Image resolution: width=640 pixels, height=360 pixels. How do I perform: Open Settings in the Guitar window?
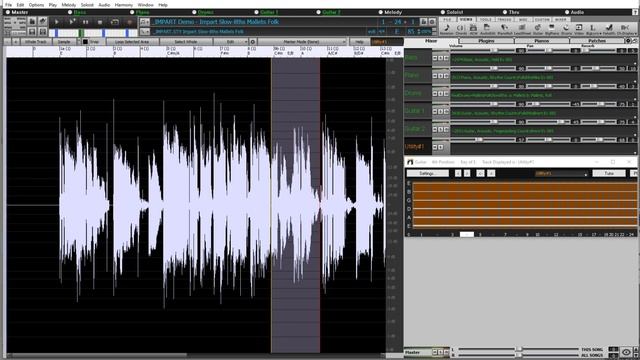pyautogui.click(x=428, y=173)
